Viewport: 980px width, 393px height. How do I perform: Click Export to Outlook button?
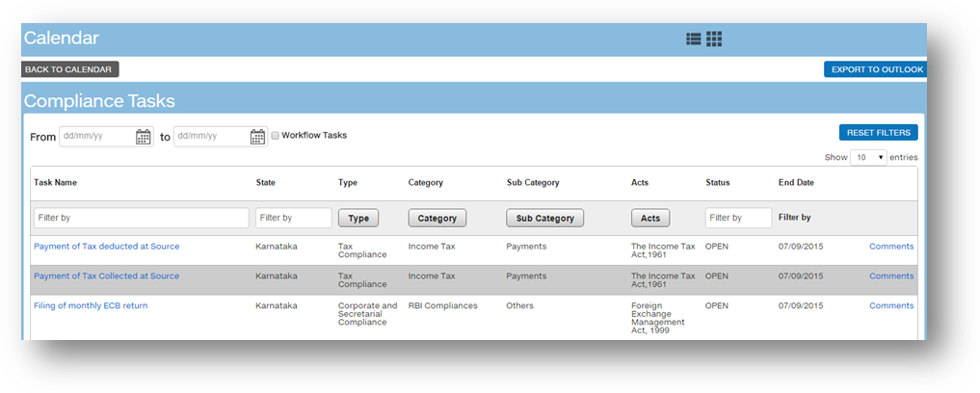(875, 69)
